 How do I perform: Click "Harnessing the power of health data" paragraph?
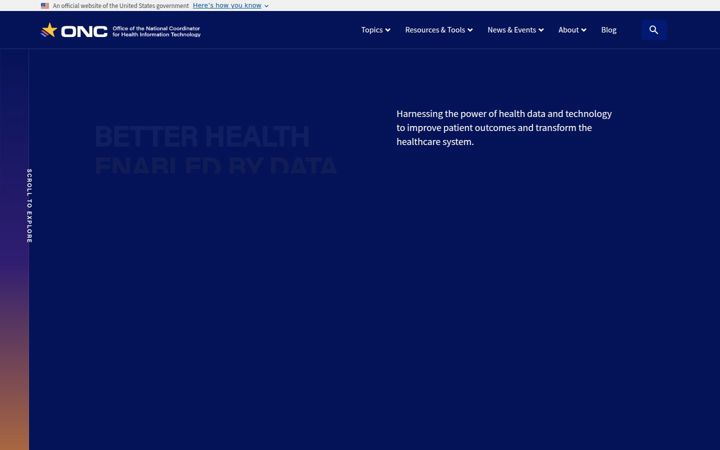coord(504,128)
